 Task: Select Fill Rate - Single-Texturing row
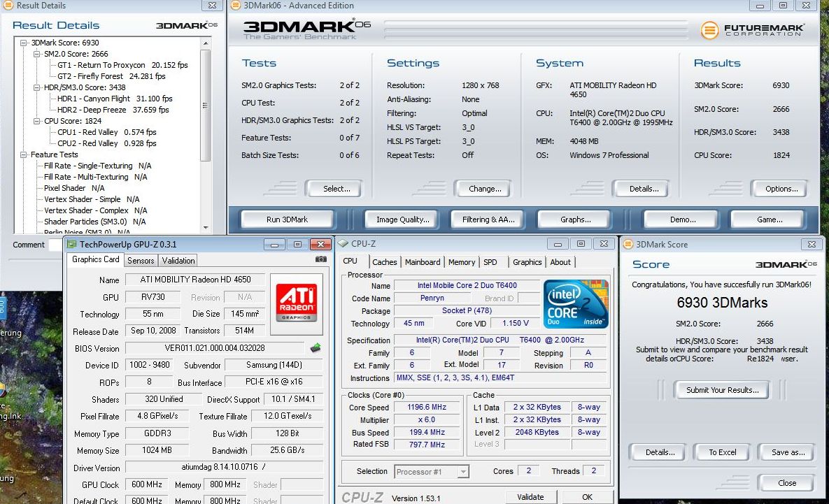point(97,166)
